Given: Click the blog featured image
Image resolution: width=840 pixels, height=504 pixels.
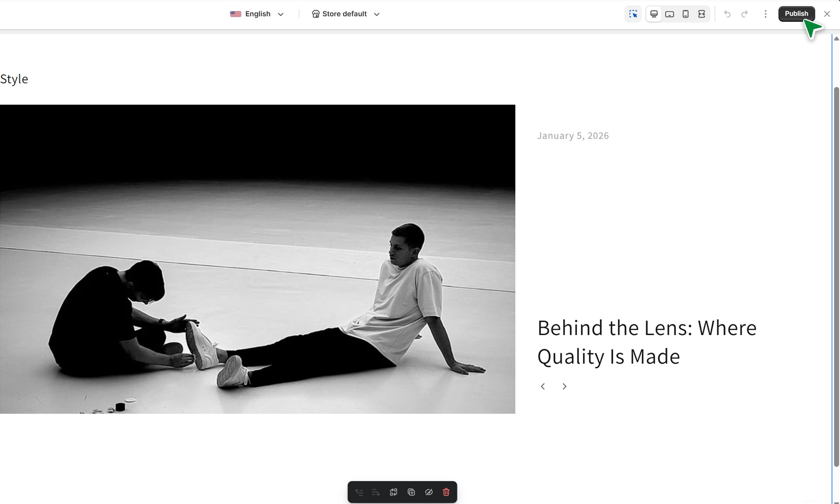Looking at the screenshot, I should 257,259.
